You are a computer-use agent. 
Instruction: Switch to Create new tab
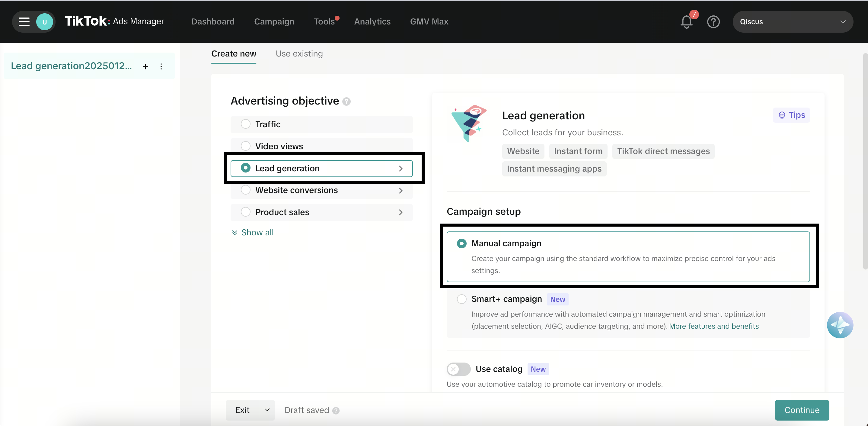pyautogui.click(x=234, y=54)
